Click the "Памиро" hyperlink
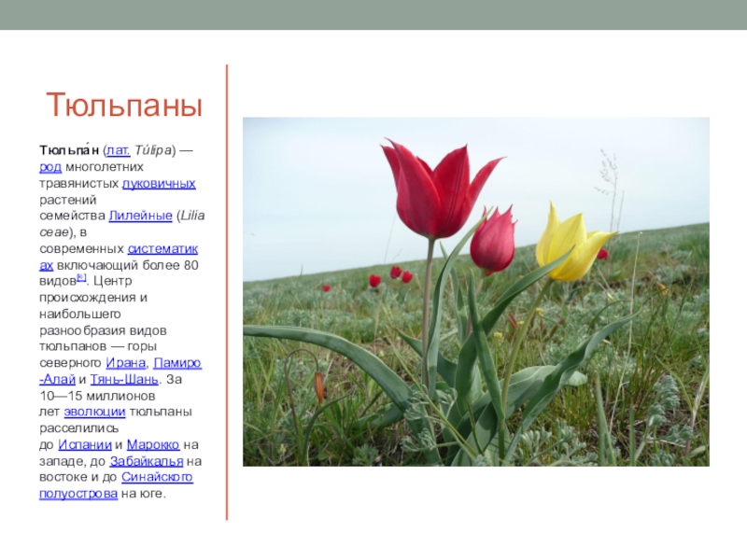Image resolution: width=747 pixels, height=560 pixels. [x=177, y=362]
